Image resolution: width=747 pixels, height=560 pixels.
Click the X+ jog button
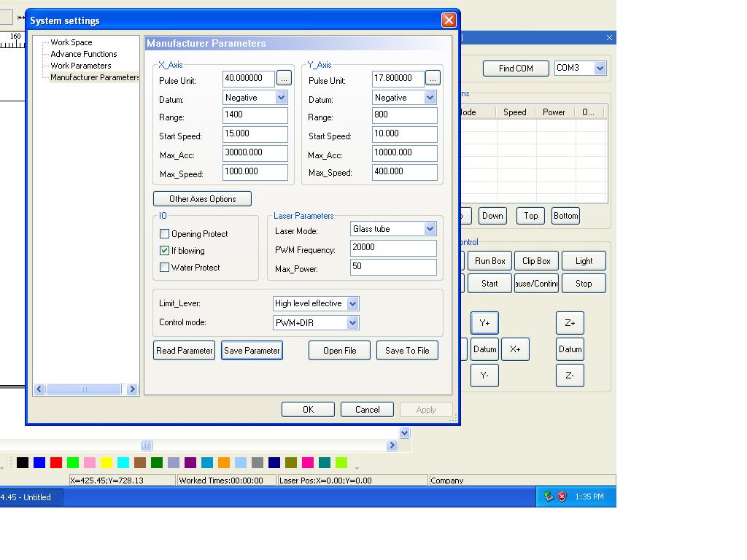[515, 349]
